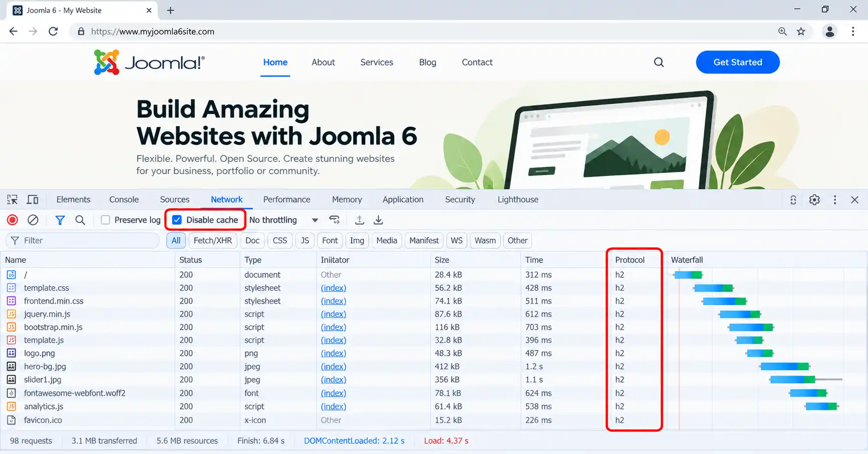Open the browser profile avatar
This screenshot has width=868, height=454.
pos(830,32)
